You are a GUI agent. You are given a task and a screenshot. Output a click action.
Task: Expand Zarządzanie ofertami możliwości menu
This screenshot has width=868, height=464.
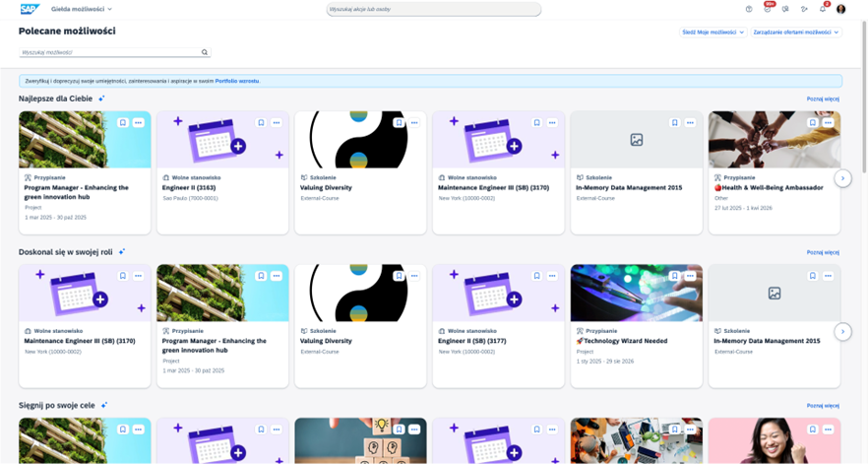pyautogui.click(x=796, y=32)
